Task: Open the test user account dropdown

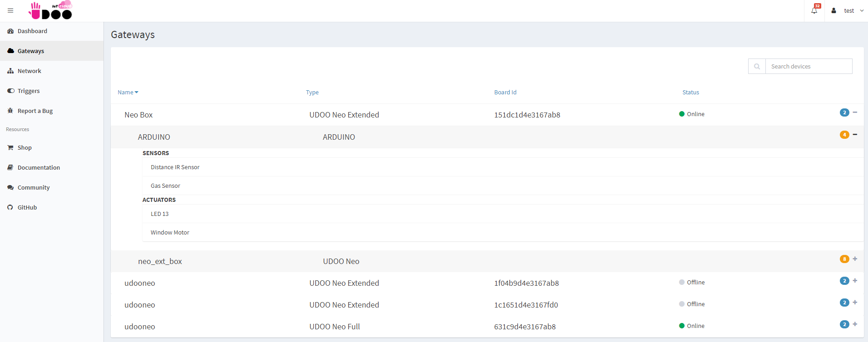Action: (848, 10)
